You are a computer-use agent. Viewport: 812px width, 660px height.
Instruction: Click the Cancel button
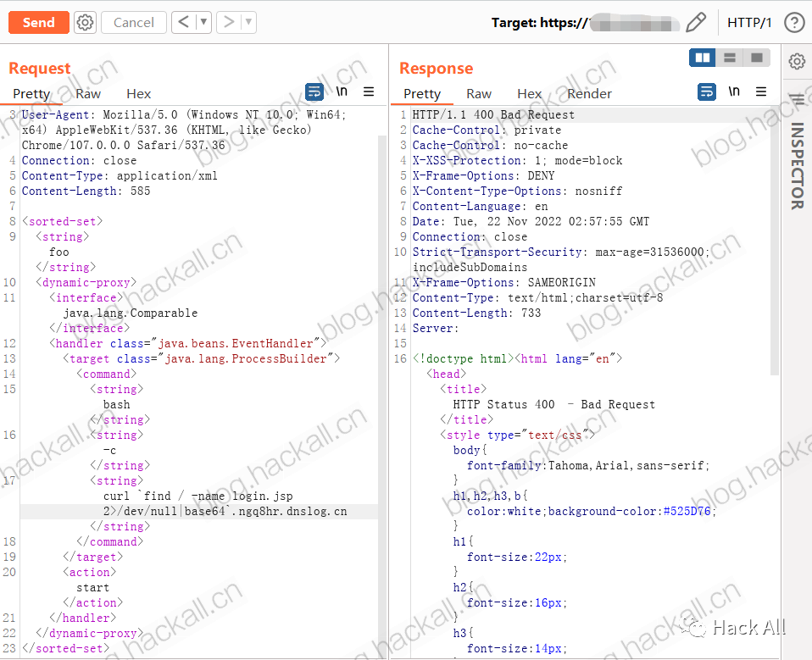[134, 22]
